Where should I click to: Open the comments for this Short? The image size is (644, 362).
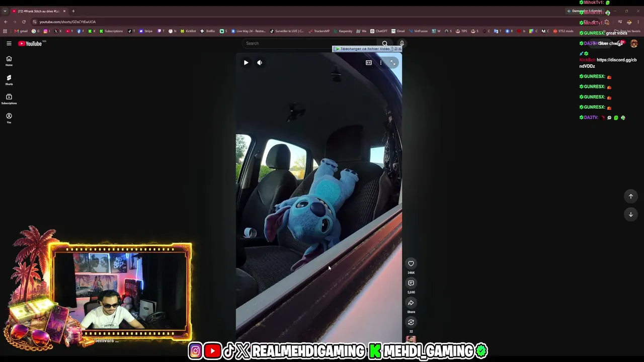coord(411,283)
